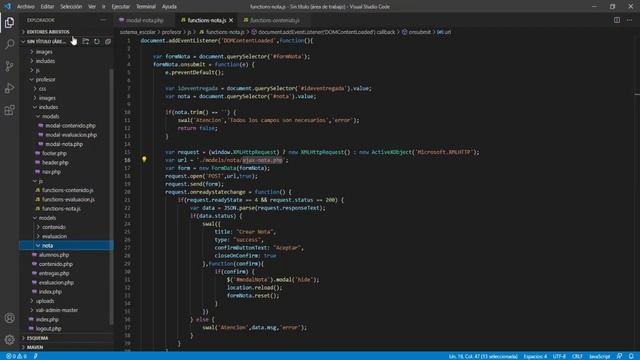Click the explorer vertical scrollbar
Screen dimensions: 640x360
(x=111, y=196)
